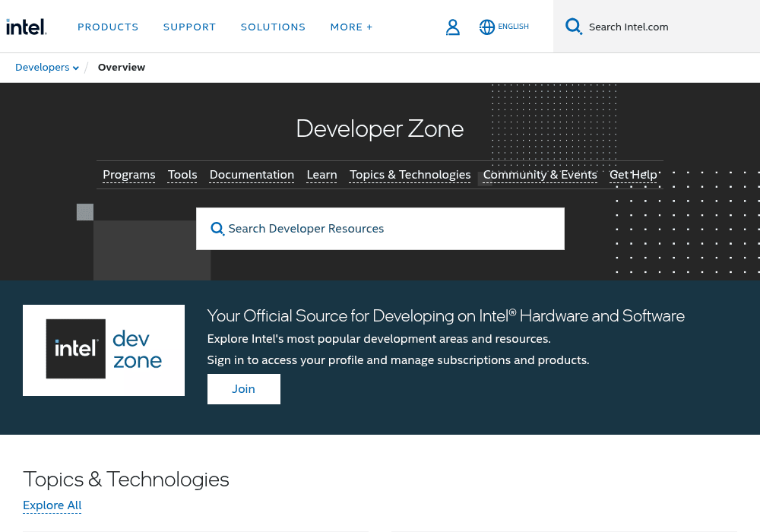The height and width of the screenshot is (532, 760).
Task: Select Topics & Technologies in Developer Zone nav
Action: pos(410,175)
